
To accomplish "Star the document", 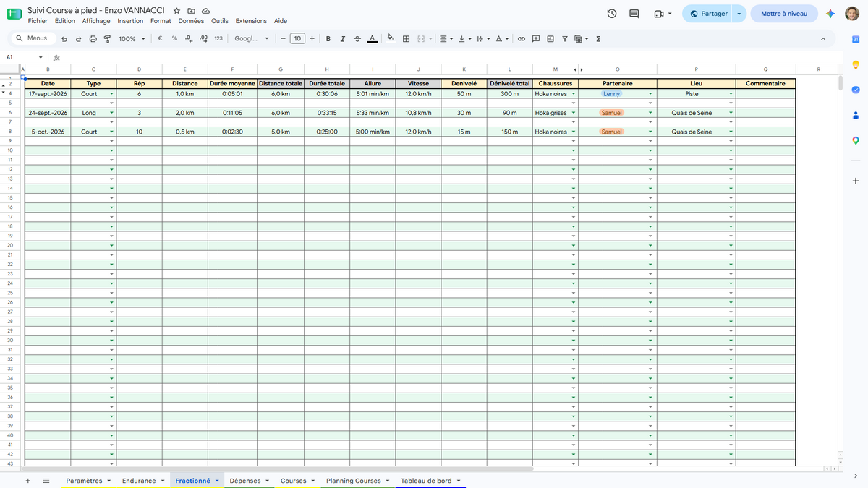I will pos(177,11).
